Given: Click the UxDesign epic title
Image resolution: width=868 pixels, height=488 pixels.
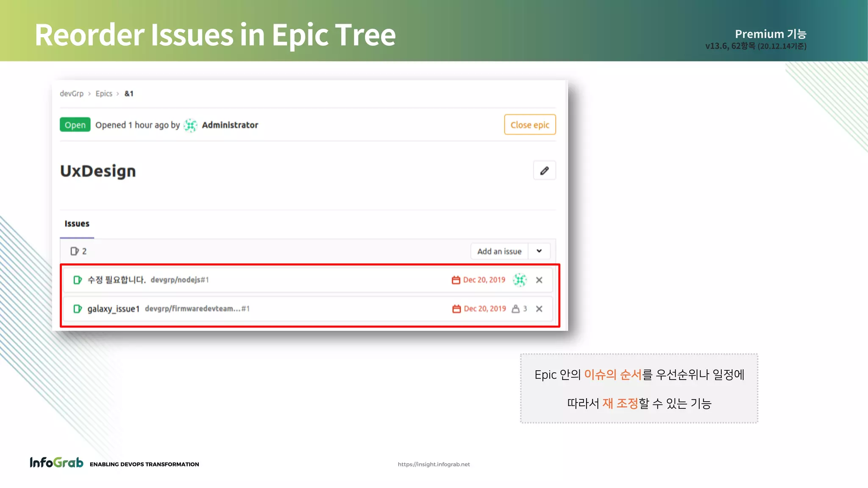Looking at the screenshot, I should point(98,171).
